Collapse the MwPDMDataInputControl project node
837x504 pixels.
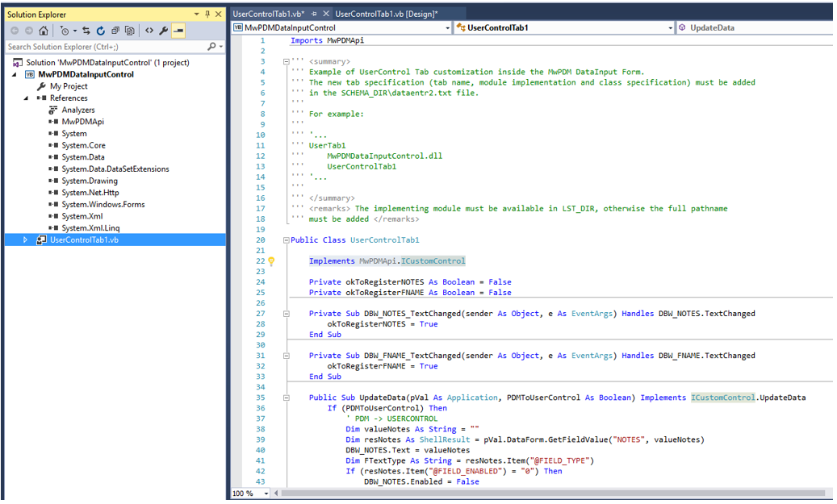click(x=15, y=75)
